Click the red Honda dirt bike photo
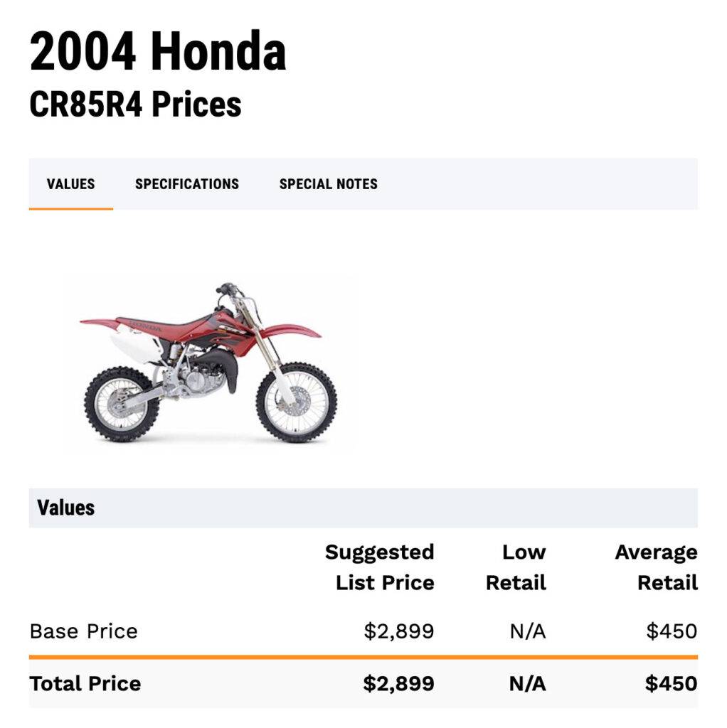Screen dimensions: 727x728 (x=210, y=363)
